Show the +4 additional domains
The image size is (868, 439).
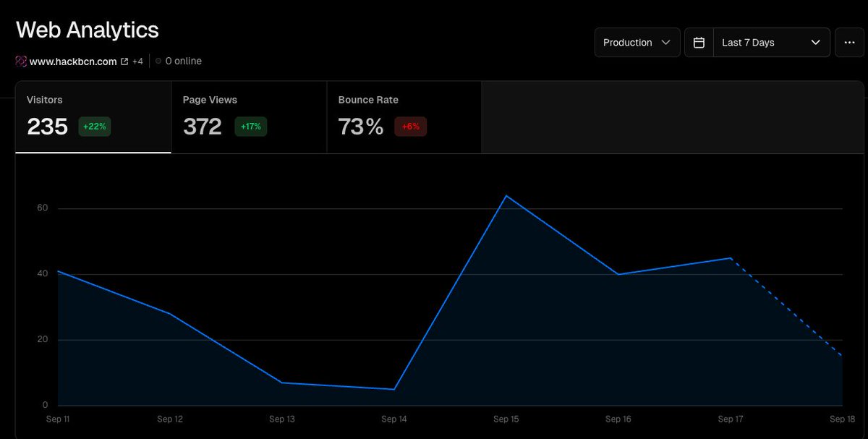tap(137, 61)
